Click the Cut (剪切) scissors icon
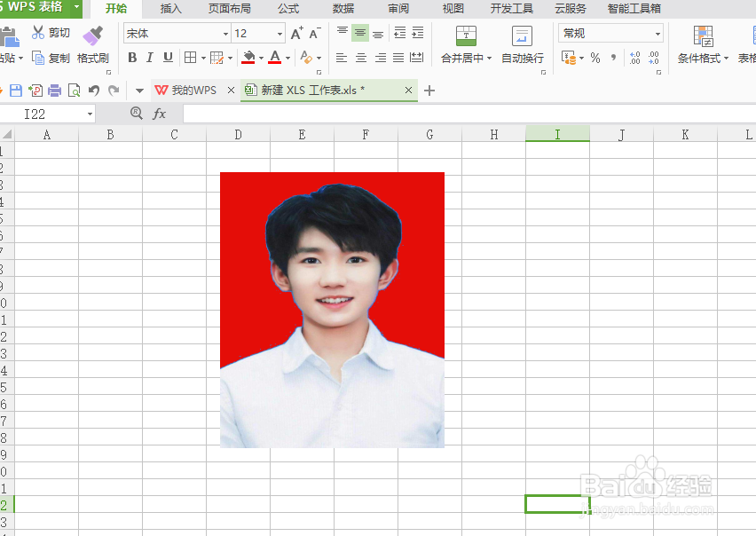756x536 pixels. coord(37,32)
